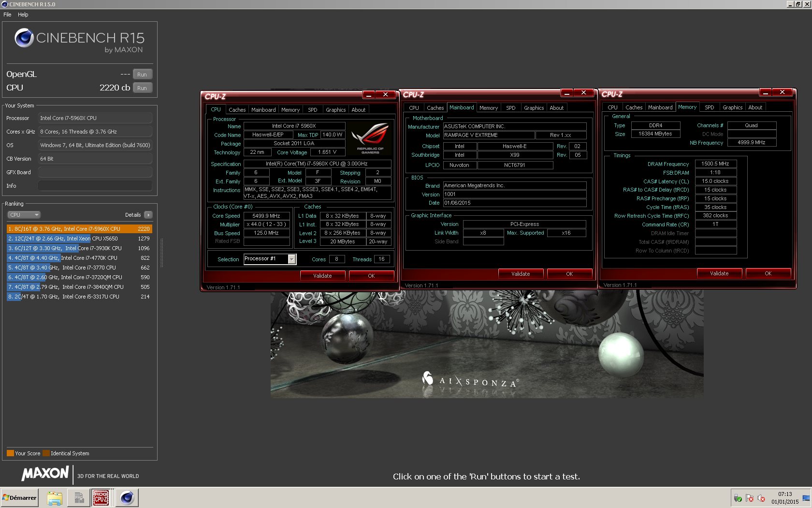Viewport: 812px width, 508px height.
Task: Switch to Caches tab in first CPU-Z window
Action: click(x=237, y=110)
